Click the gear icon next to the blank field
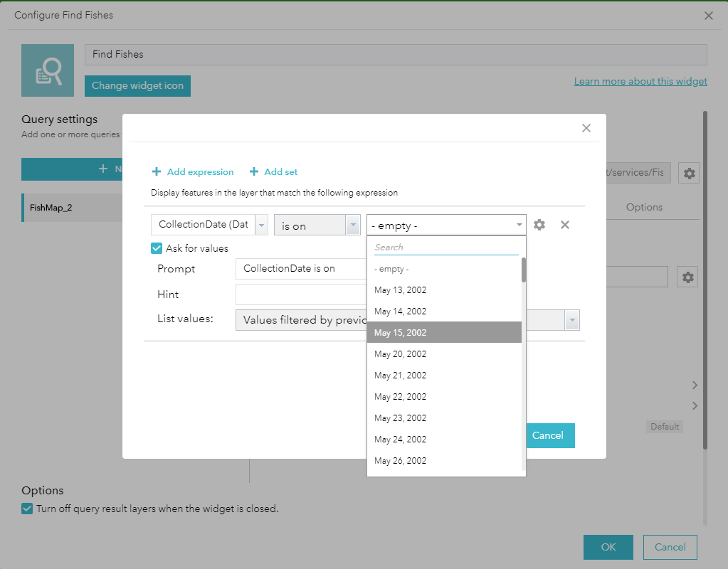 tap(687, 277)
